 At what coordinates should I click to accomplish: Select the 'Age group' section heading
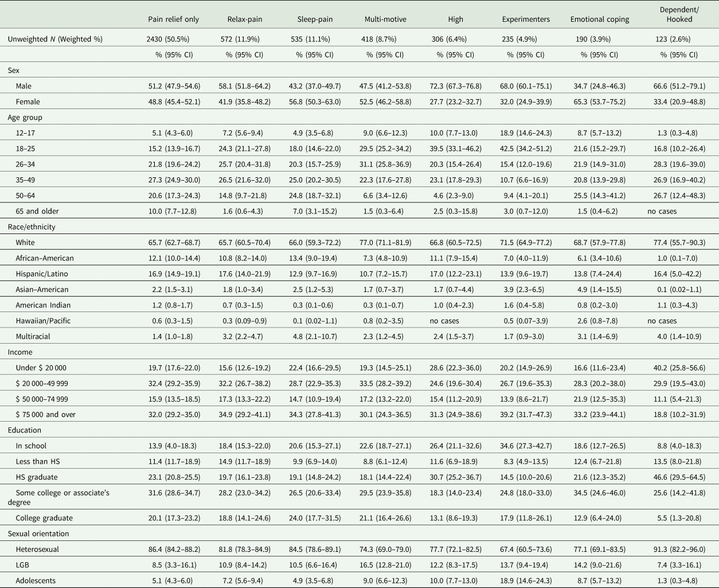pos(25,118)
